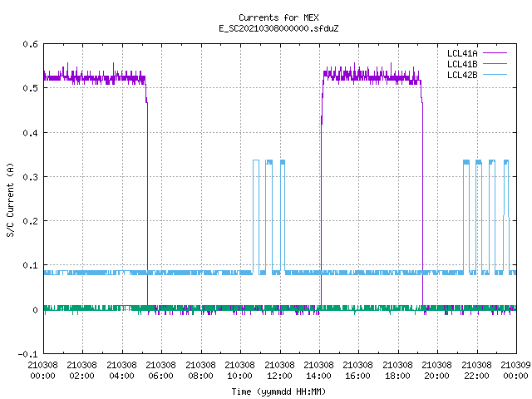Click the y-axis label 'S/C Current (A)'
Viewport: 532px width, 399px height.
pyautogui.click(x=10, y=200)
